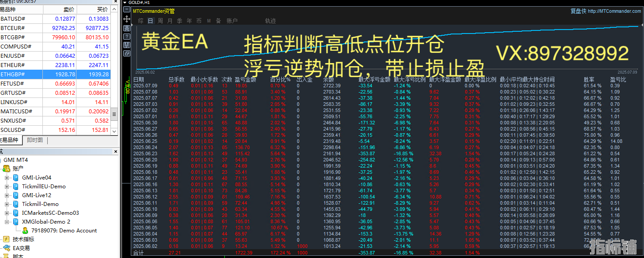
Task: Click the Tickmill-Demo server icon
Action: click(x=15, y=204)
